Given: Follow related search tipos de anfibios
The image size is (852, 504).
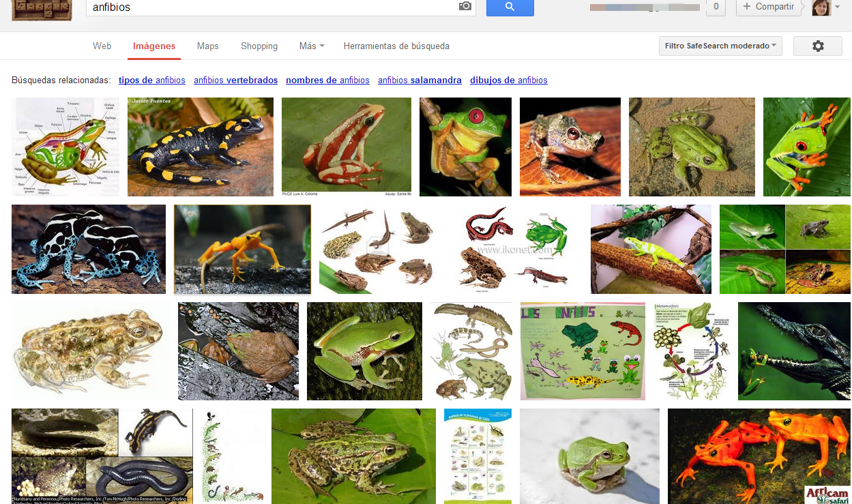Looking at the screenshot, I should click(x=152, y=80).
